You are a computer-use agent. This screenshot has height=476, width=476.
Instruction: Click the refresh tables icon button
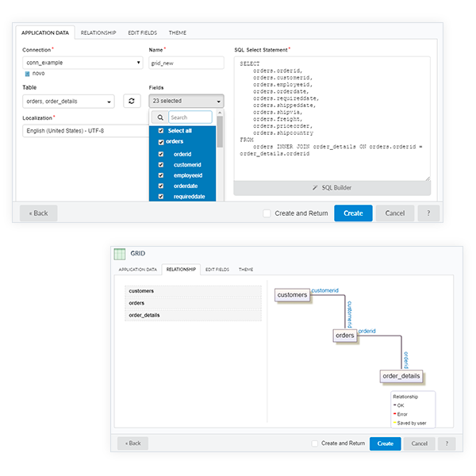pyautogui.click(x=132, y=101)
